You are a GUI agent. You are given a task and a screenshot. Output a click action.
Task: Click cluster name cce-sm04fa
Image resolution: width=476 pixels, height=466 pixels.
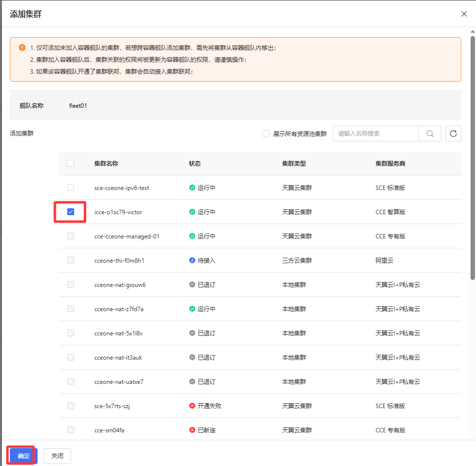tap(109, 430)
